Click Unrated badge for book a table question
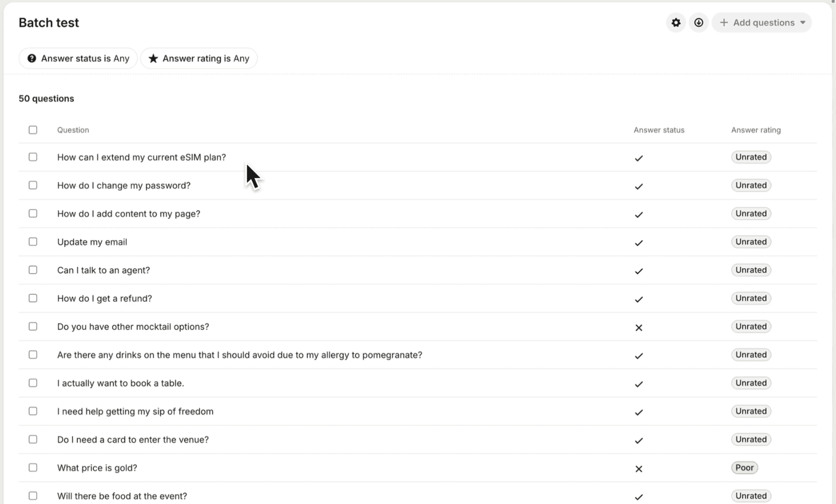836x504 pixels. tap(750, 383)
